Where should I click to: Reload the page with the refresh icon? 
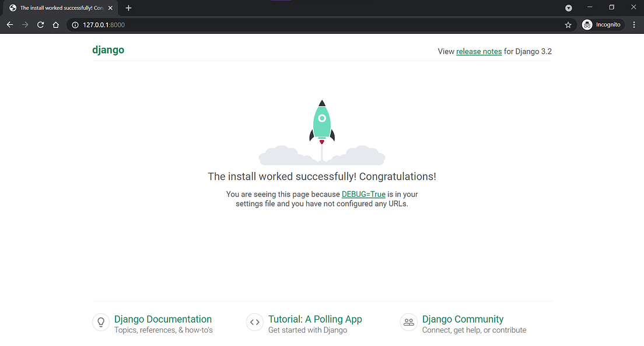40,25
